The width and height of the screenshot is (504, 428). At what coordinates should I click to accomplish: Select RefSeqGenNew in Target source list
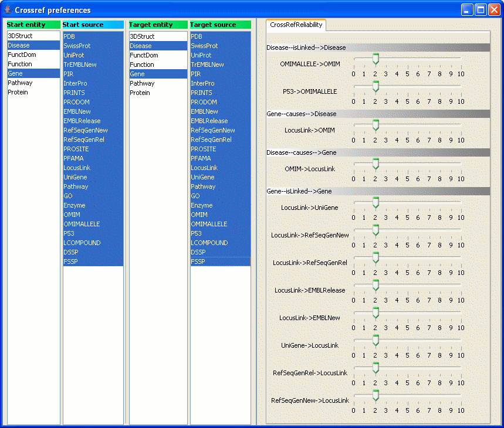(221, 130)
